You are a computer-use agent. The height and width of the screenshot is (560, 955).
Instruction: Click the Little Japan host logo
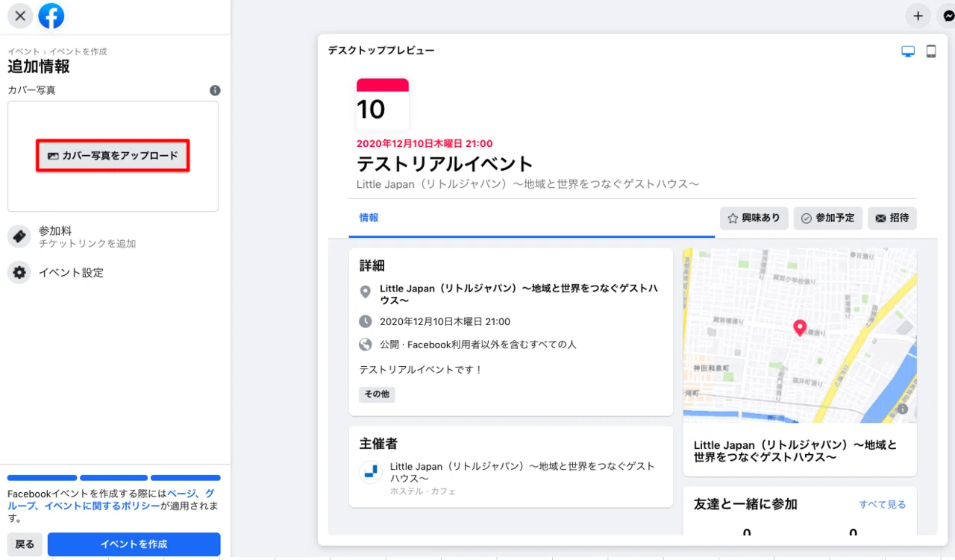[372, 472]
